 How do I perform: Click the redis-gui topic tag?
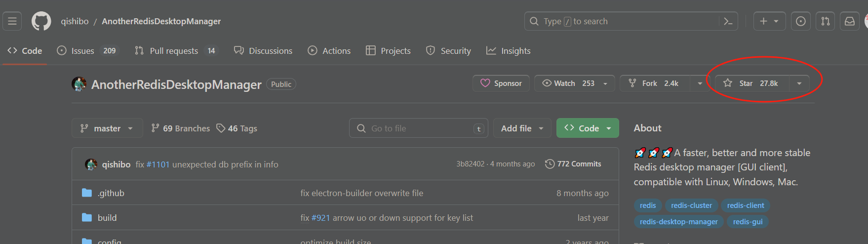tap(748, 222)
